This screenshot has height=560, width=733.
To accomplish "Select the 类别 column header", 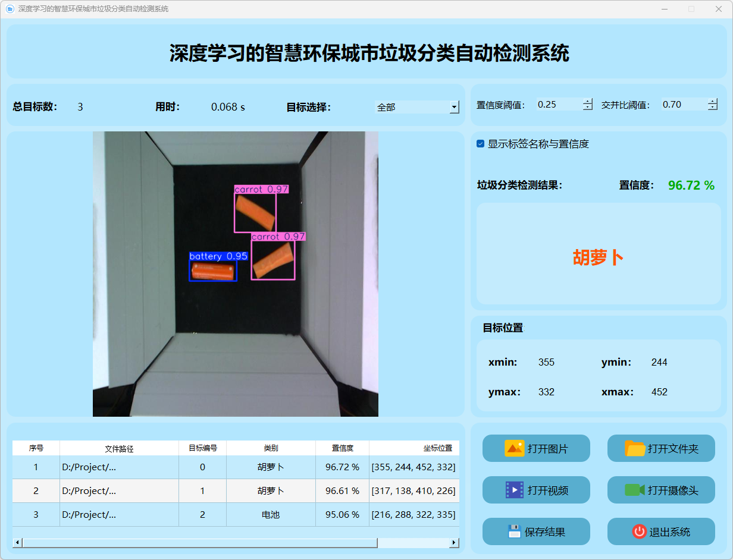I will click(x=271, y=448).
